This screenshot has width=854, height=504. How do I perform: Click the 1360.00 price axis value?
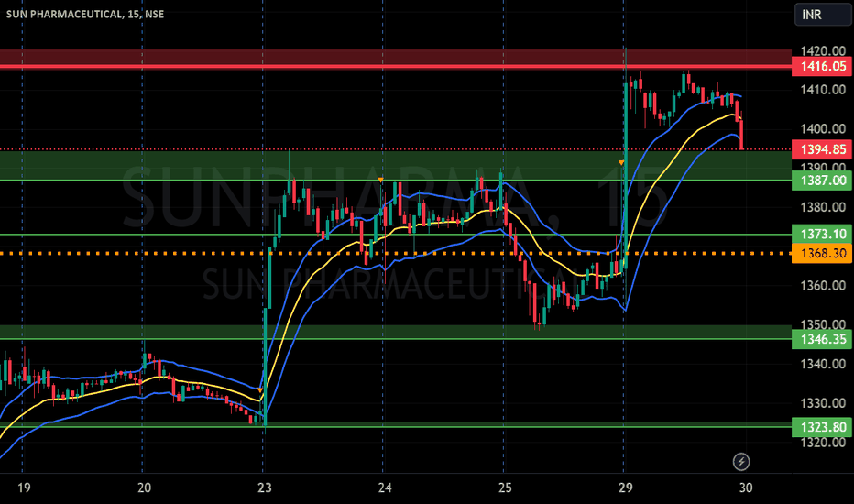pyautogui.click(x=823, y=286)
